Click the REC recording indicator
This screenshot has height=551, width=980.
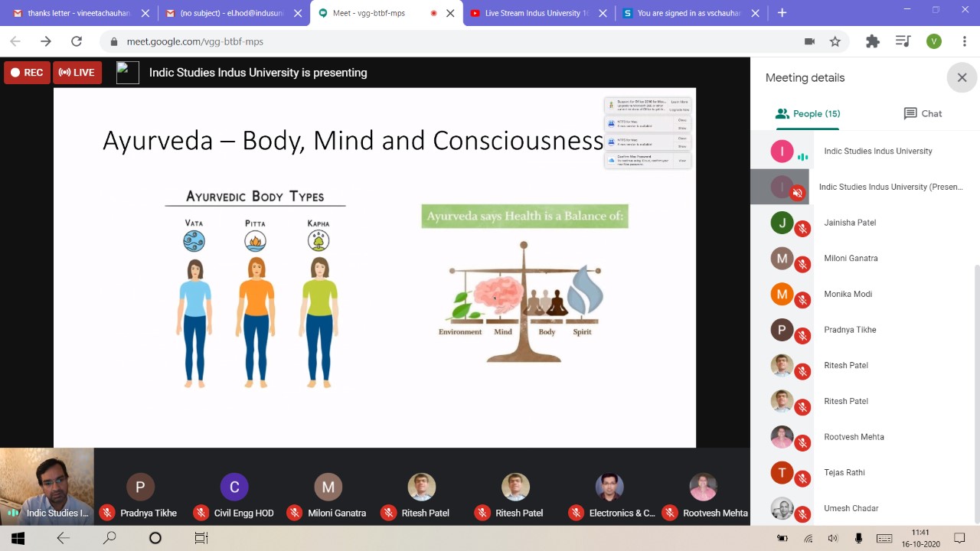tap(27, 73)
